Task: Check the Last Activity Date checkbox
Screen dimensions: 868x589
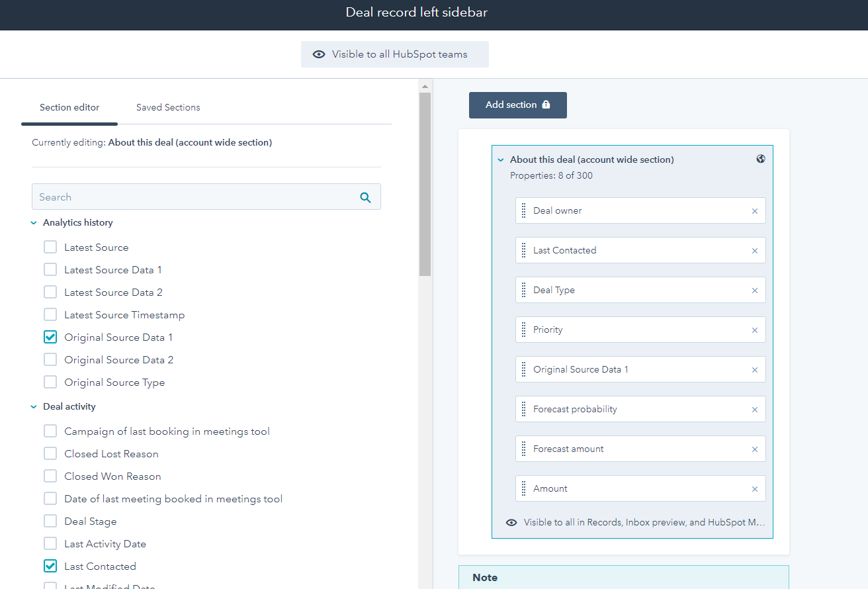Action: [50, 544]
